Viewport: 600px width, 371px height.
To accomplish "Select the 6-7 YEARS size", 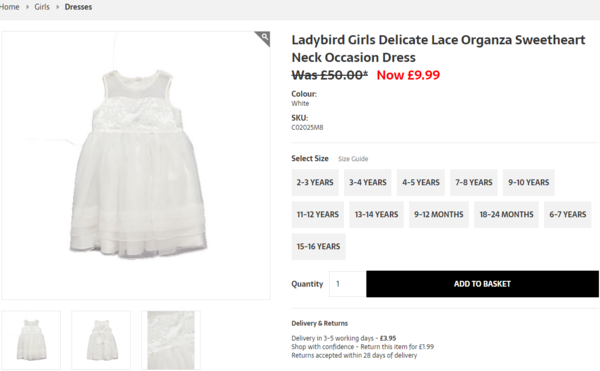I will tap(567, 215).
